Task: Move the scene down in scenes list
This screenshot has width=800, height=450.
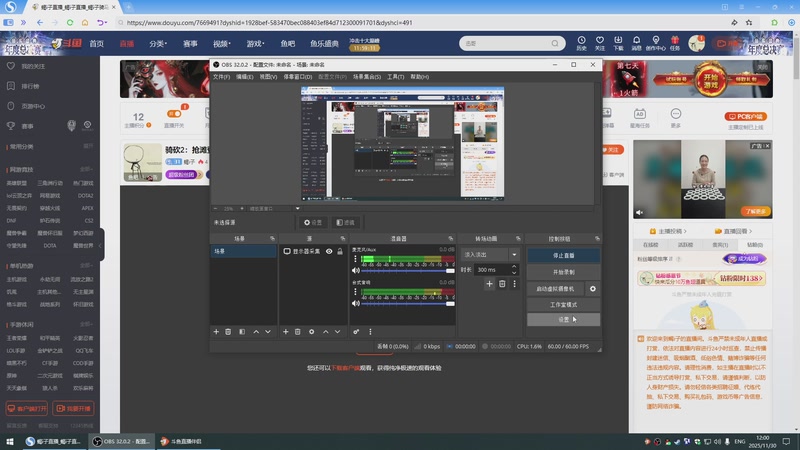Action: (268, 332)
